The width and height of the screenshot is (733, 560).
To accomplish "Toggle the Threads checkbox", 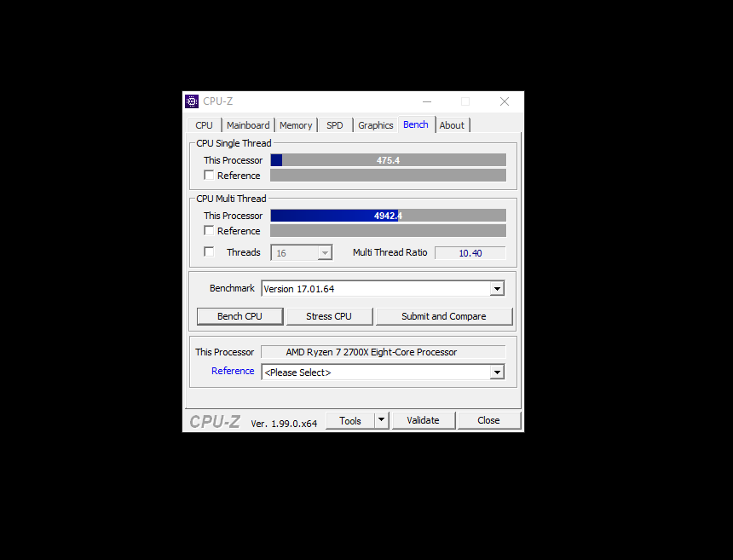I will click(x=209, y=252).
